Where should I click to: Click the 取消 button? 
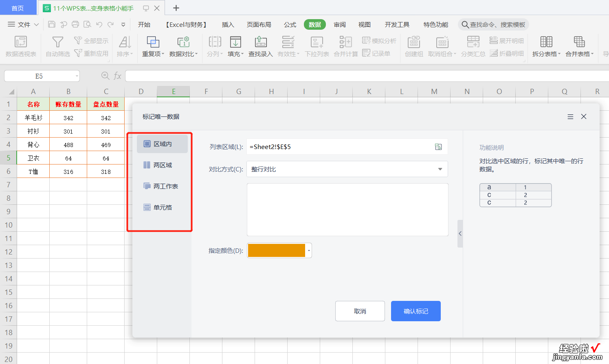[360, 311]
